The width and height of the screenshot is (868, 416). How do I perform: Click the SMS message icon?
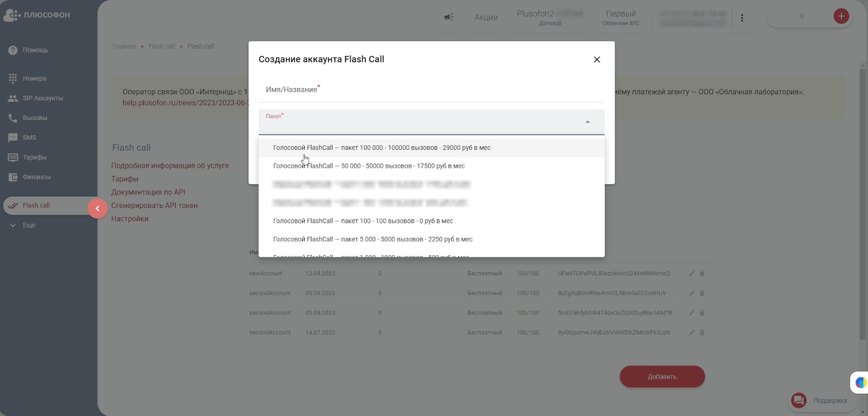point(13,137)
